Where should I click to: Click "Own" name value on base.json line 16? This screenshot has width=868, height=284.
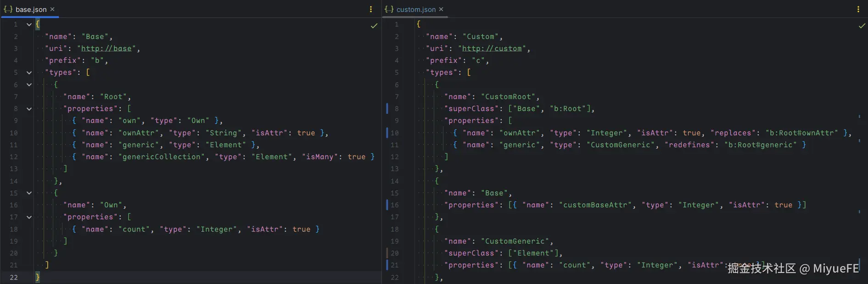(x=111, y=205)
